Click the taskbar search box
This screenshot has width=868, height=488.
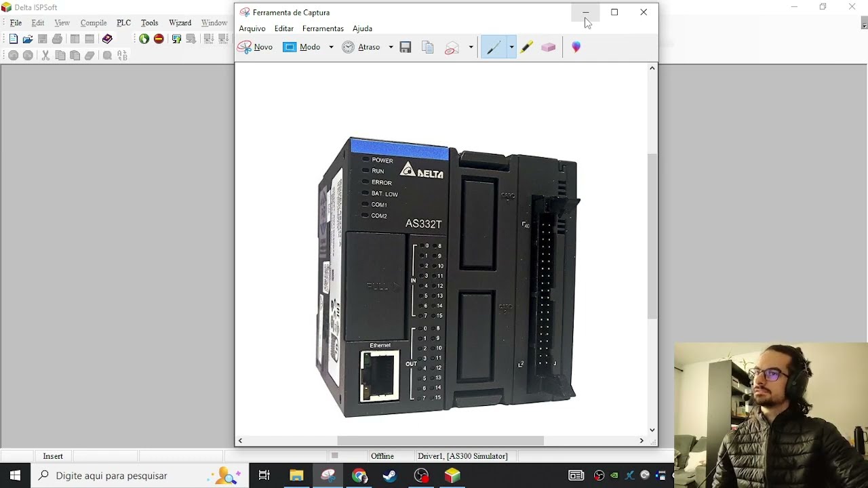pyautogui.click(x=140, y=476)
